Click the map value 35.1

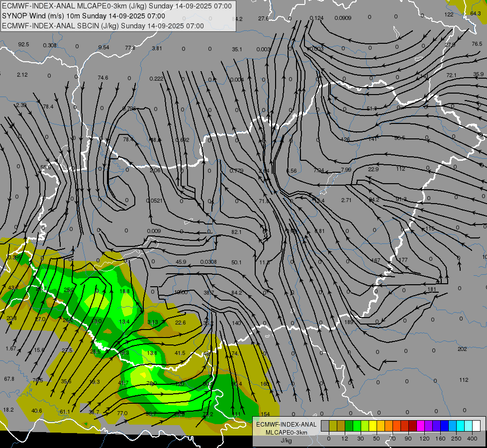237,49
